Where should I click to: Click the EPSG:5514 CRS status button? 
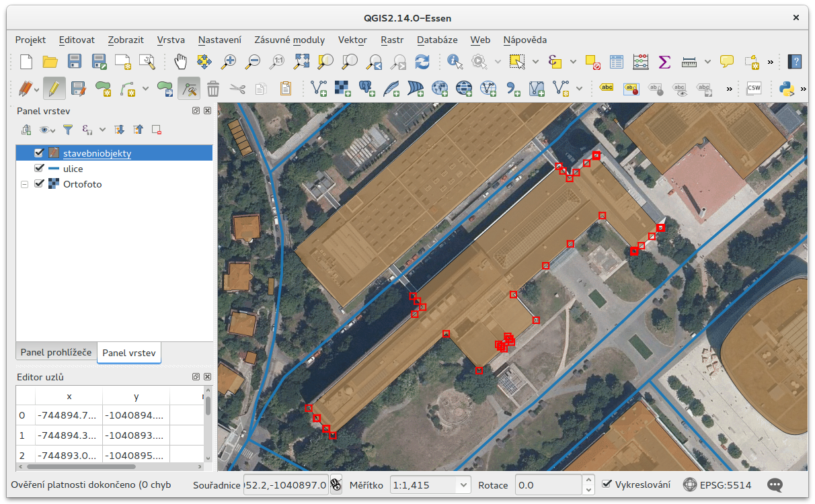(717, 485)
